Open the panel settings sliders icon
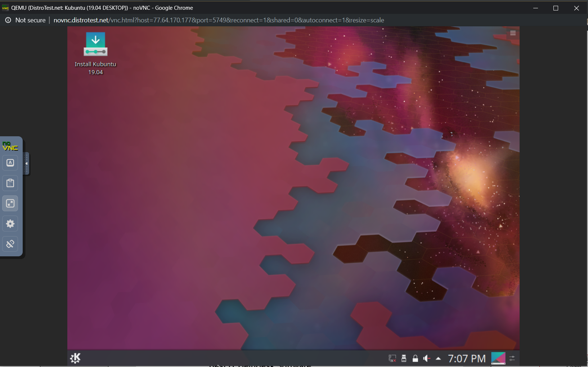 (x=512, y=358)
